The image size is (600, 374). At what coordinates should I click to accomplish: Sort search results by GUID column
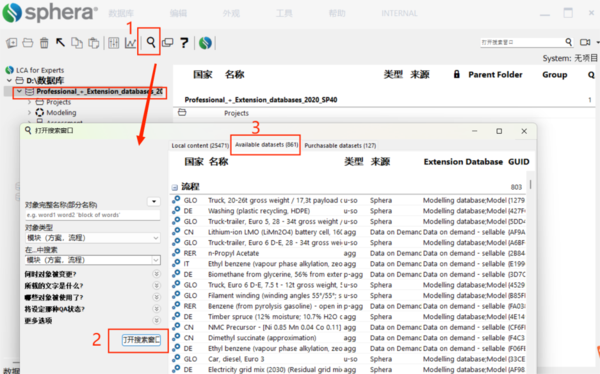(518, 162)
